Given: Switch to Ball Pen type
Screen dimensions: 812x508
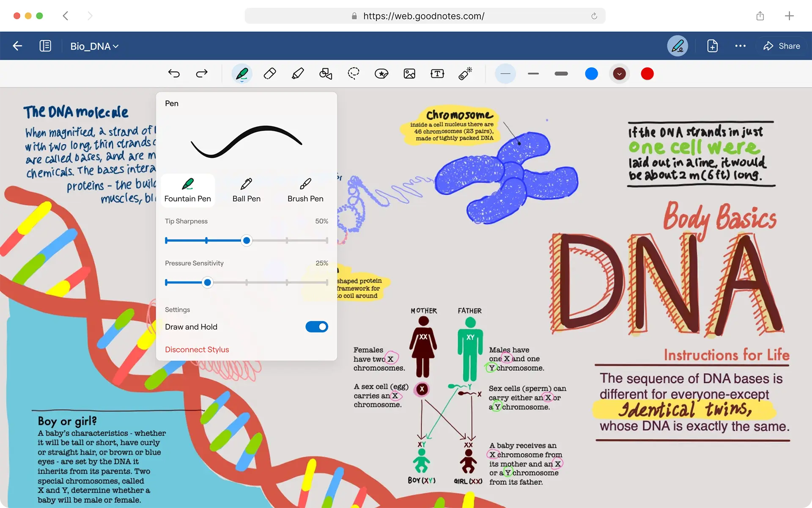Looking at the screenshot, I should (246, 190).
